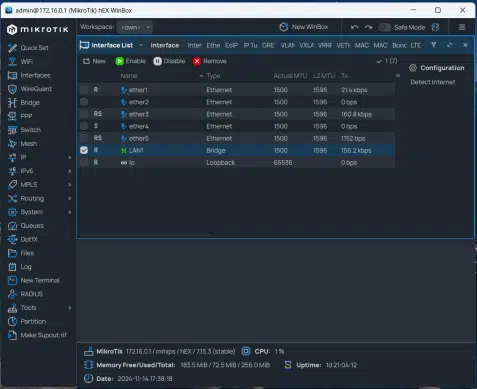Click the redo arrow icon
This screenshot has height=389, width=477.
pyautogui.click(x=368, y=27)
